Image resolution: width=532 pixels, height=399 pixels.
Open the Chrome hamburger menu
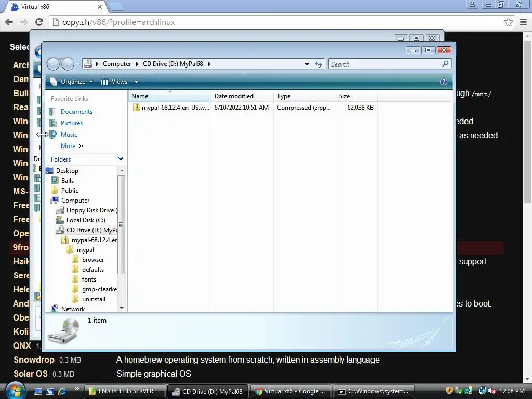pos(524,22)
